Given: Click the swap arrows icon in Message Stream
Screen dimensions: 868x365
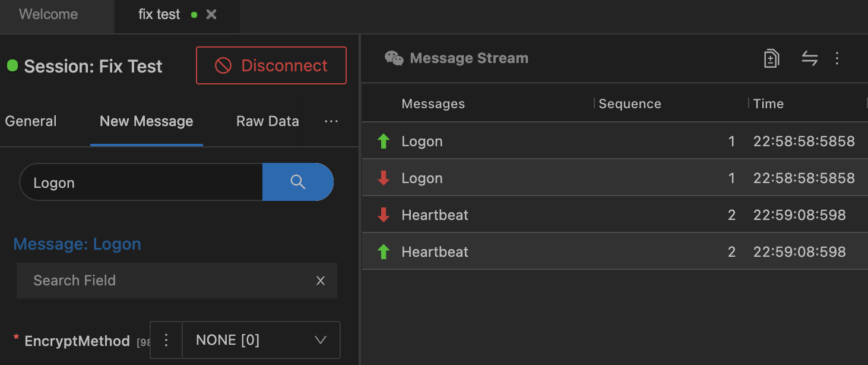Looking at the screenshot, I should coord(810,58).
